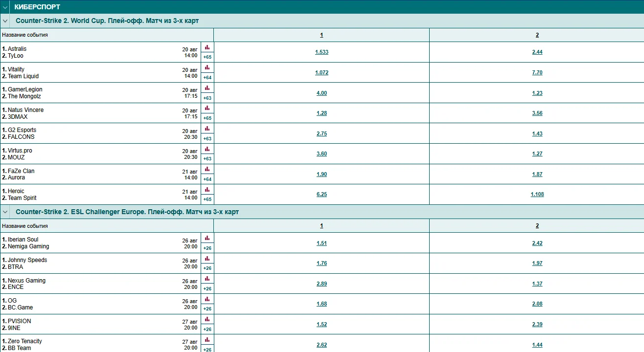
Task: Open statistics icon for Vitality vs Team Liquid
Action: 207,68
